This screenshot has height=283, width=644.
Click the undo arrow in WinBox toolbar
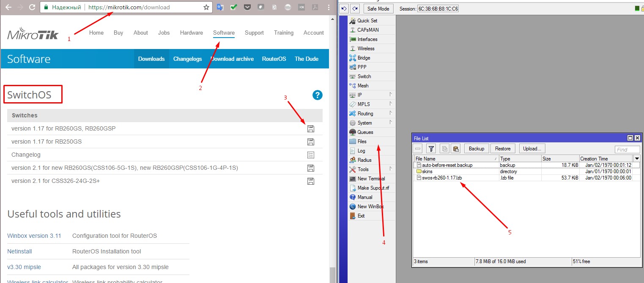(344, 8)
